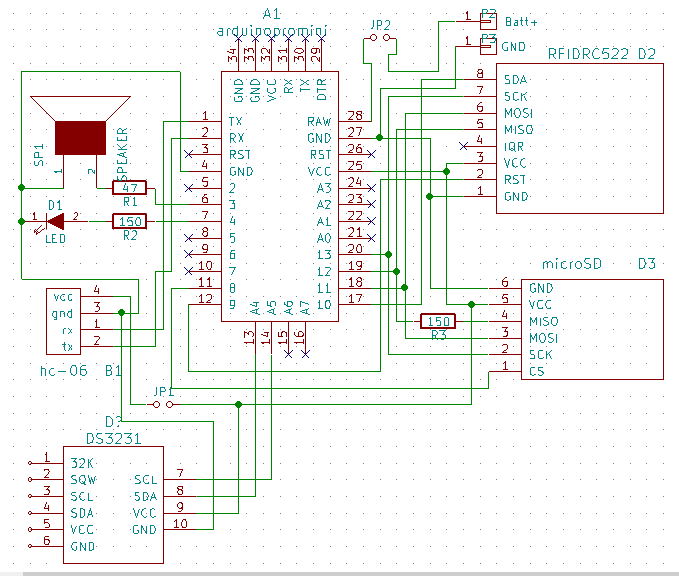Click the junction dot at Arduino pin 27
The image size is (679, 576).
click(379, 138)
